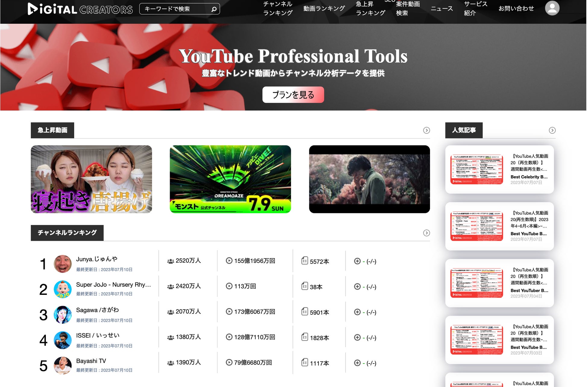The image size is (588, 387).
Task: Click the search magnifier icon
Action: click(214, 9)
